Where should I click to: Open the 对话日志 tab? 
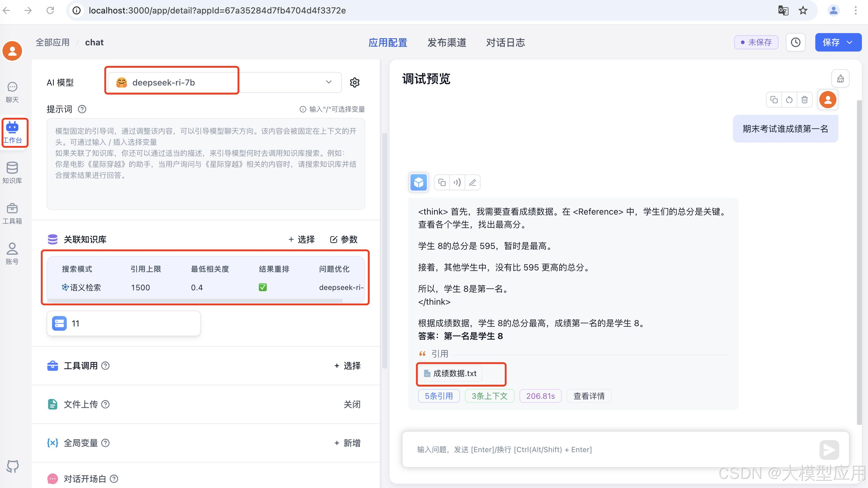coord(505,43)
